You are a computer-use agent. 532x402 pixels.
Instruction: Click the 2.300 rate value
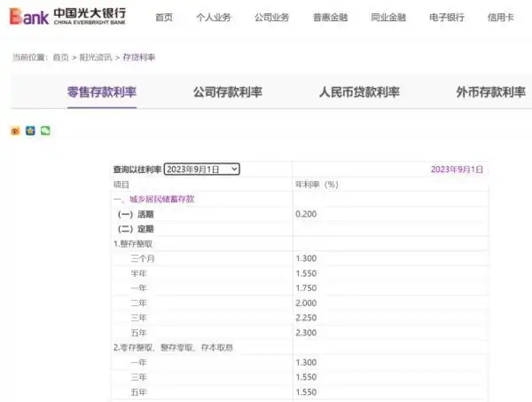306,333
